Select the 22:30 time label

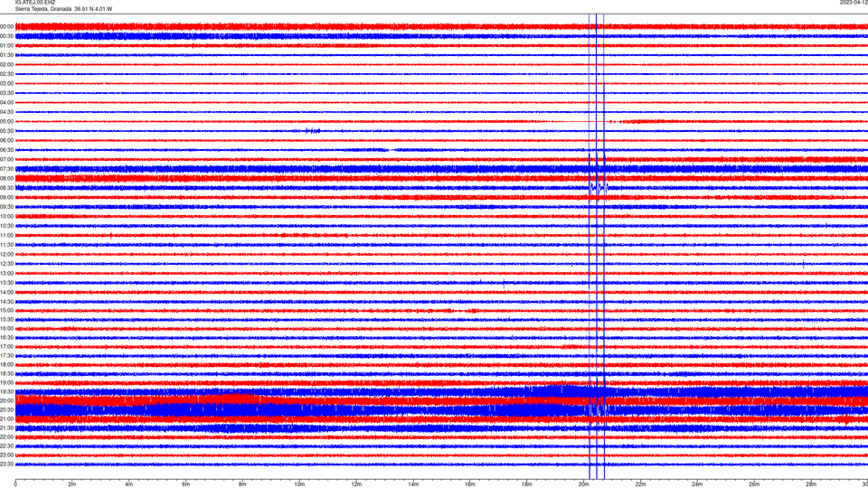pos(6,446)
